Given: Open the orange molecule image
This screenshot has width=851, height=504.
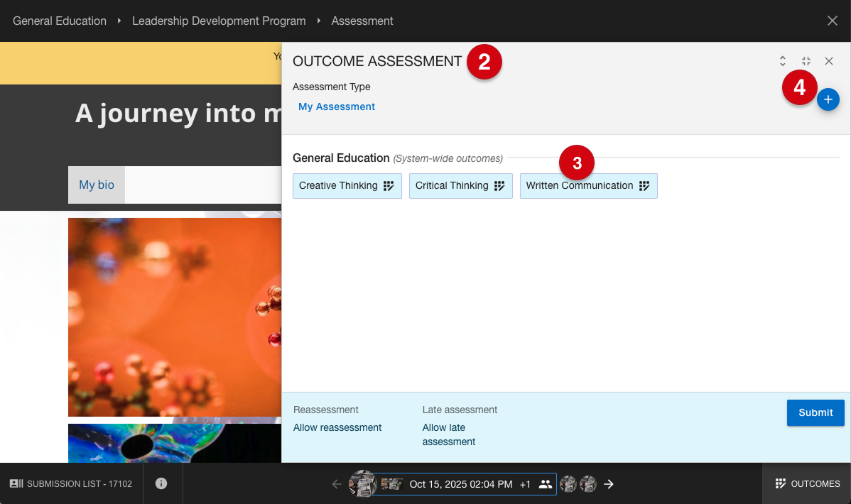Looking at the screenshot, I should 175,317.
